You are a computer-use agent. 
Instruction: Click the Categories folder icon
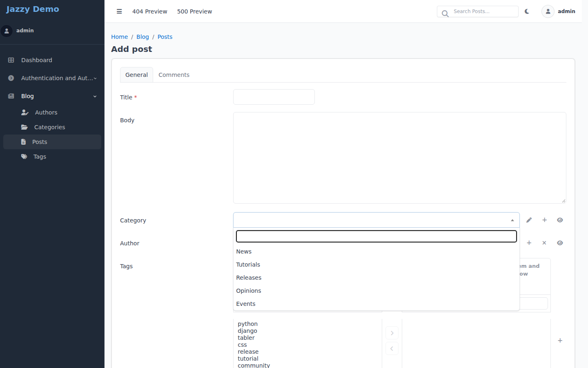point(24,127)
